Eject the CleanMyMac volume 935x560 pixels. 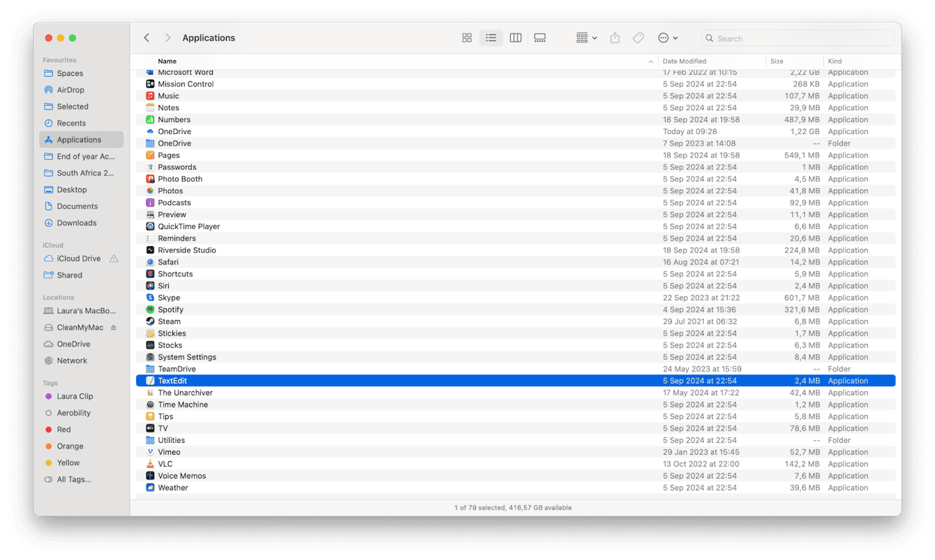[x=114, y=327]
